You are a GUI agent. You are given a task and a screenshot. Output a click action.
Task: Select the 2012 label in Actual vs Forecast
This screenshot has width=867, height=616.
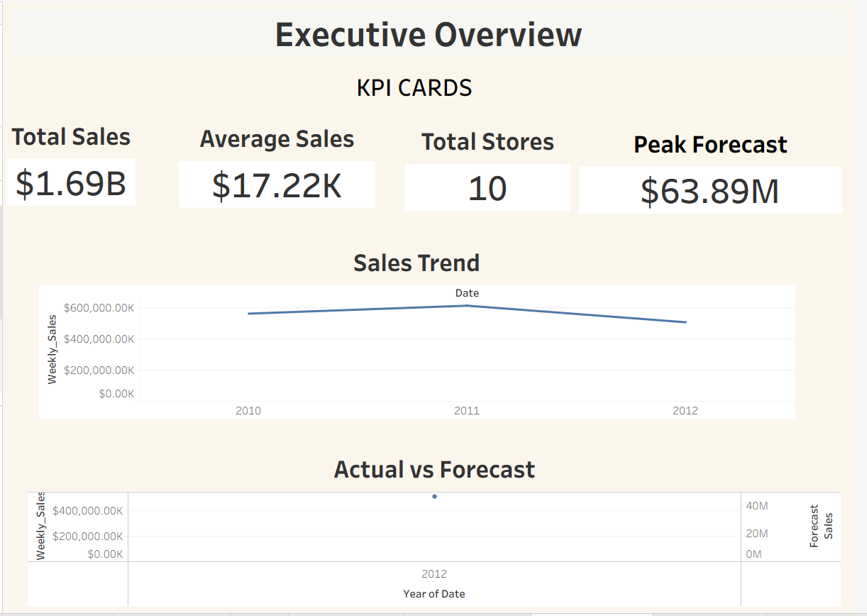point(434,573)
